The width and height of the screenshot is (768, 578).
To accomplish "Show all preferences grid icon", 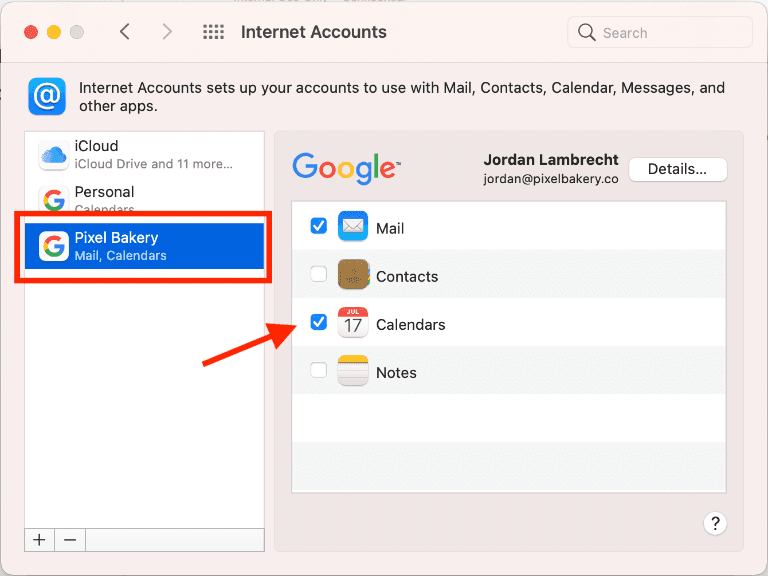I will [214, 32].
